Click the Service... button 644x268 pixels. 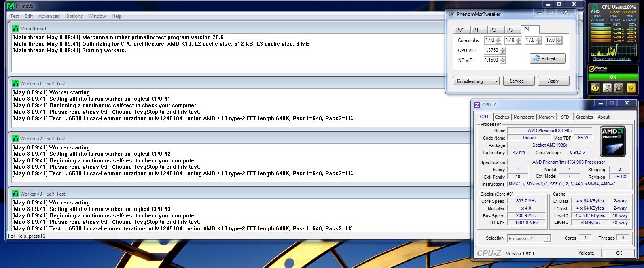519,81
